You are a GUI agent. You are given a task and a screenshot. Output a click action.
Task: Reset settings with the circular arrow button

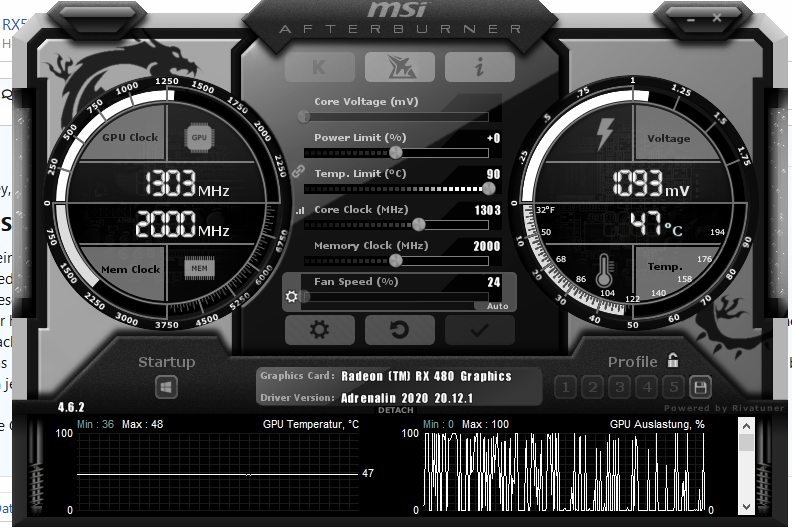pyautogui.click(x=400, y=330)
